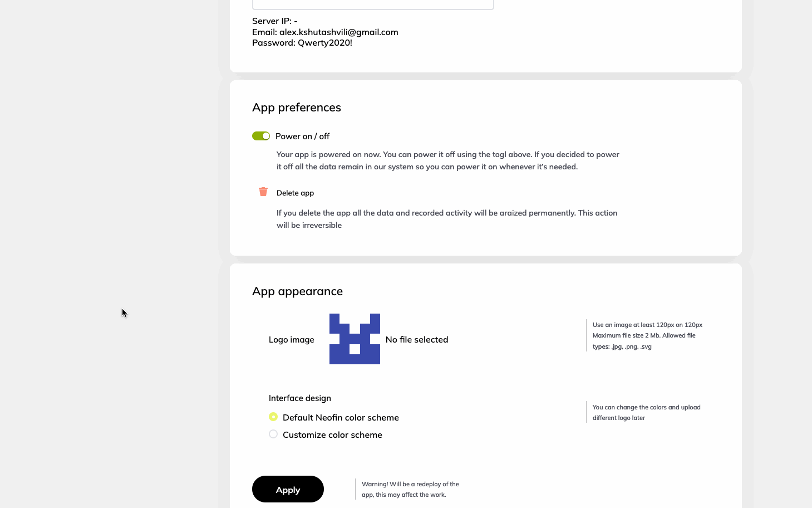Screen dimensions: 812x508
Task: Click the Apply button
Action: (x=288, y=489)
